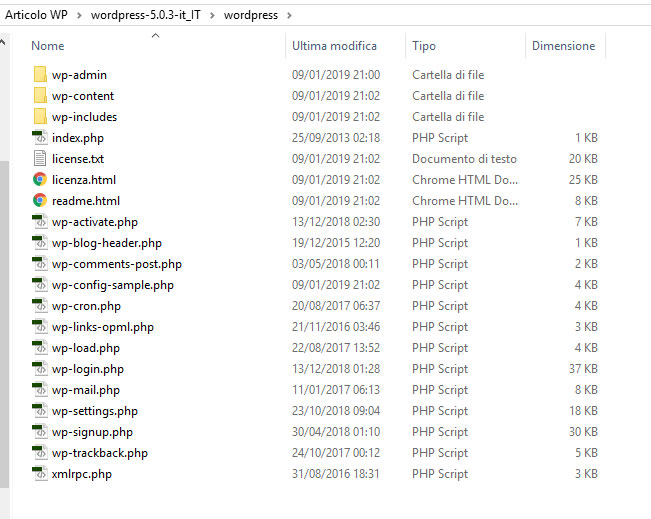Sort files by Dimensione column header
This screenshot has width=651, height=519.
coord(565,46)
